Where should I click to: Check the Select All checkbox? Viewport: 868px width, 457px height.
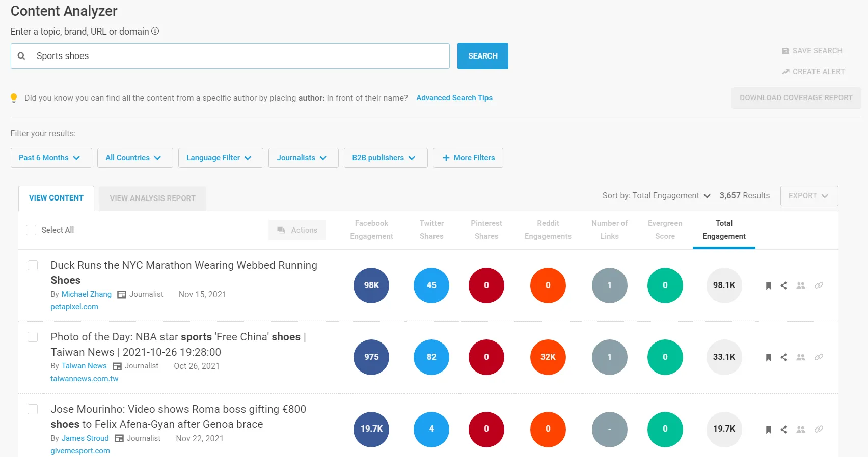click(x=31, y=230)
